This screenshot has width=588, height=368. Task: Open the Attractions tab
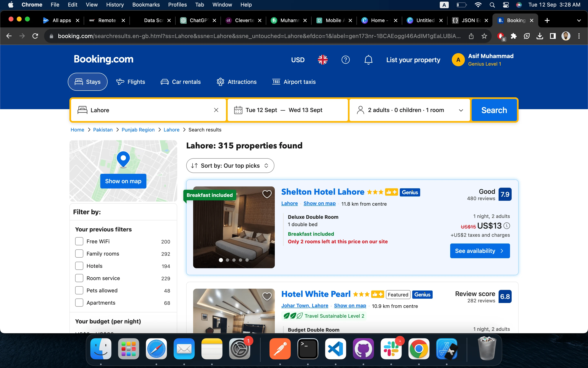point(236,82)
